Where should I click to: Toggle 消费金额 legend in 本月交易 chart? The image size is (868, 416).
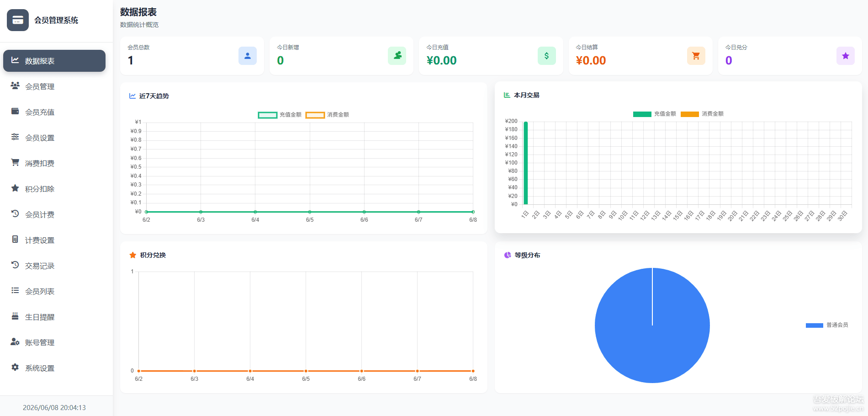pyautogui.click(x=702, y=114)
